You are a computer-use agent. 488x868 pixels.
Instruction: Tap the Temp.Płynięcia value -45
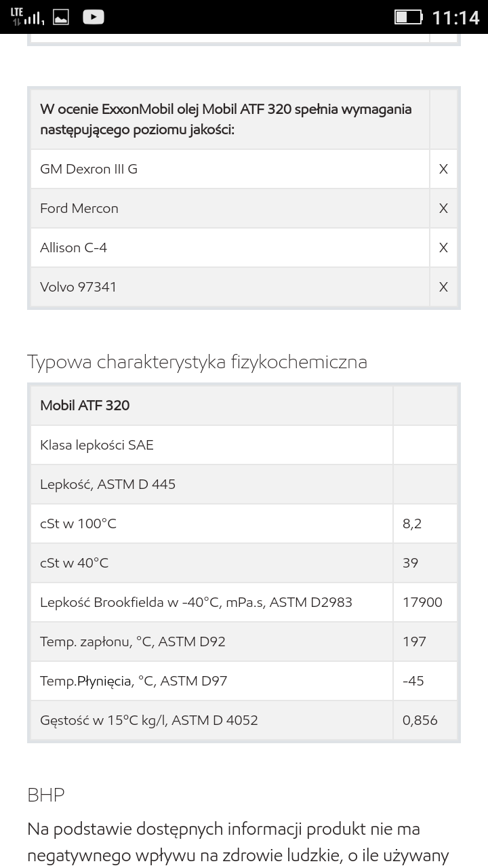pyautogui.click(x=413, y=681)
